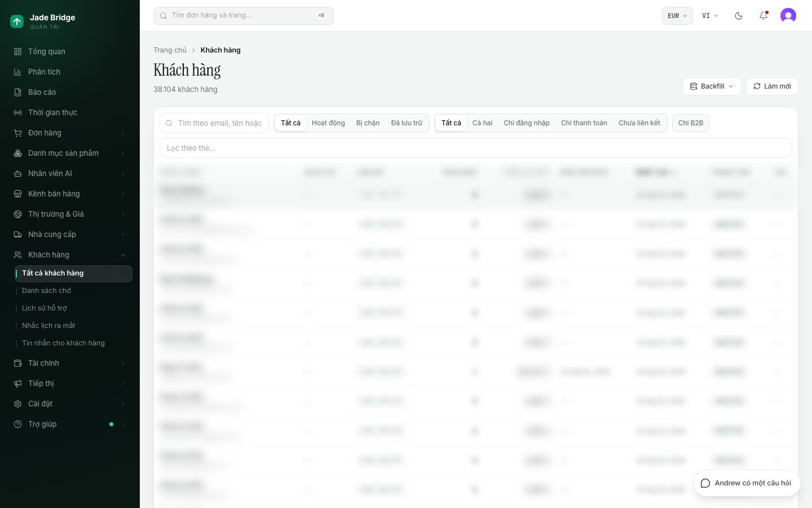Collapse the Khách hàng submenu chevron
The image size is (812, 508).
click(x=123, y=255)
